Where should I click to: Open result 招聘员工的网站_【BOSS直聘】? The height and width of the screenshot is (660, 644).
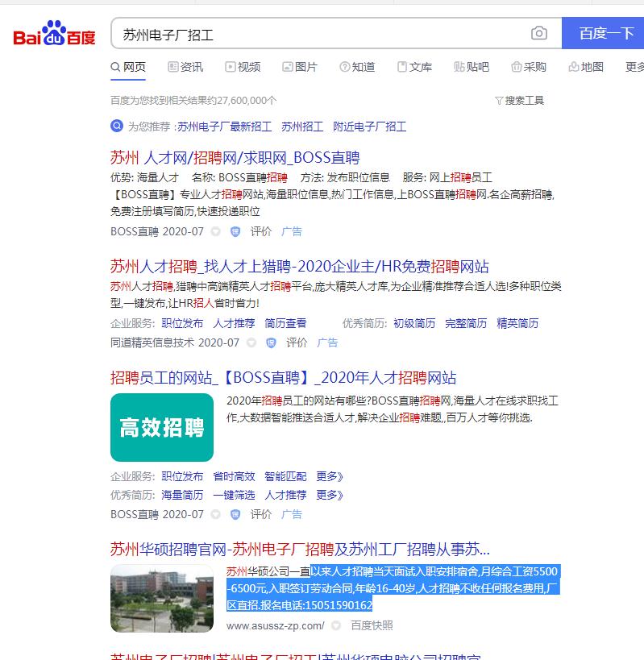click(283, 378)
